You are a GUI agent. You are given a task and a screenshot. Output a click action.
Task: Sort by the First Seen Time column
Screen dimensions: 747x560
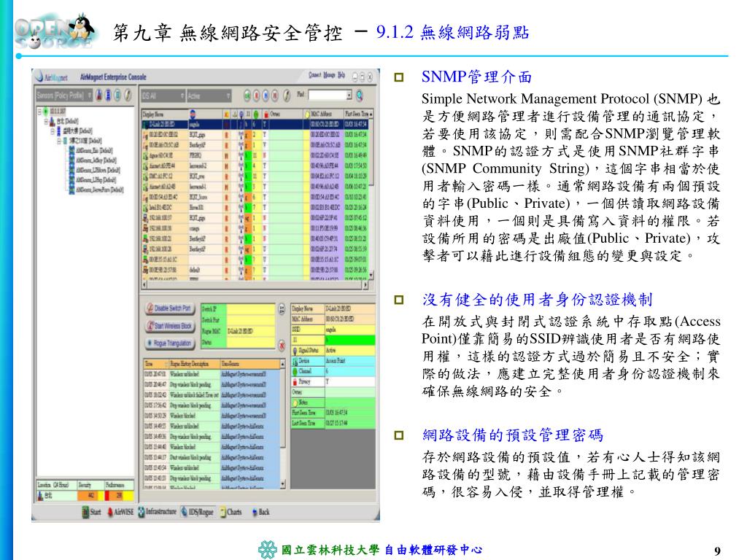356,114
